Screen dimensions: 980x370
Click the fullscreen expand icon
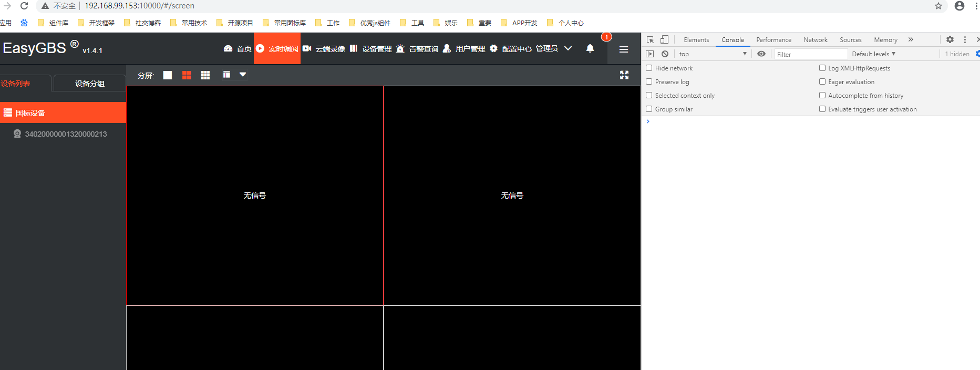(624, 75)
